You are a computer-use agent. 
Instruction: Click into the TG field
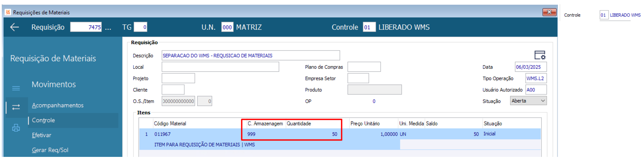141,27
